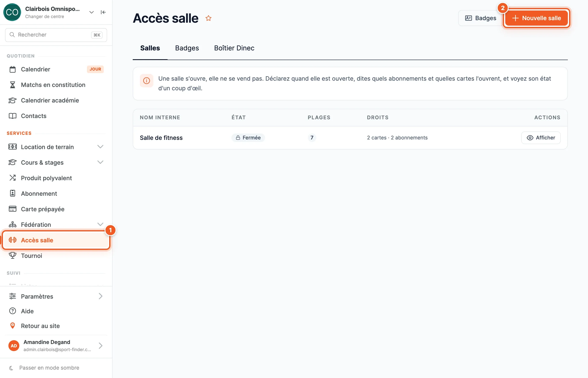
Task: Click the Badges button in the header
Action: (x=480, y=18)
